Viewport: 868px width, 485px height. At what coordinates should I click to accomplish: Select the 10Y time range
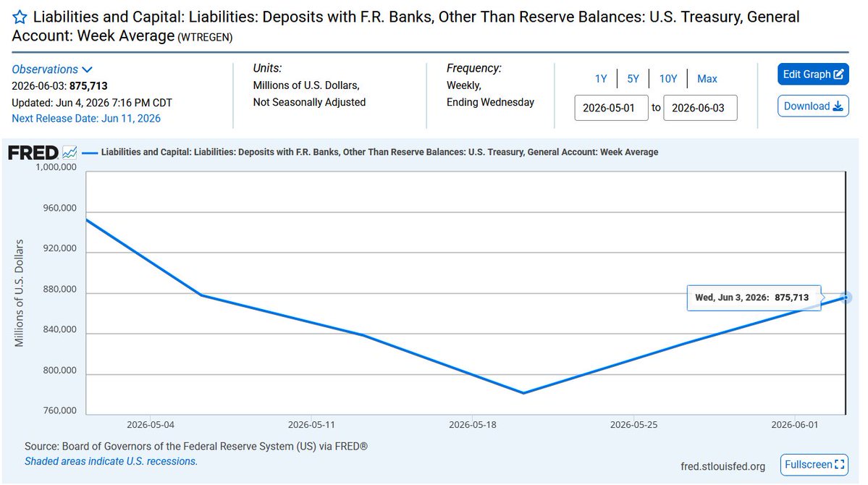pos(668,79)
